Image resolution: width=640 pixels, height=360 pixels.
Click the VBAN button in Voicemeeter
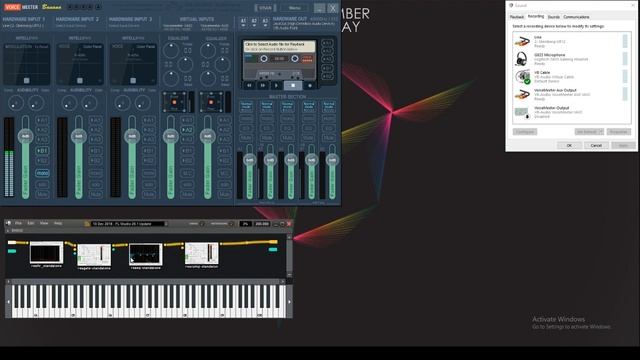click(265, 8)
